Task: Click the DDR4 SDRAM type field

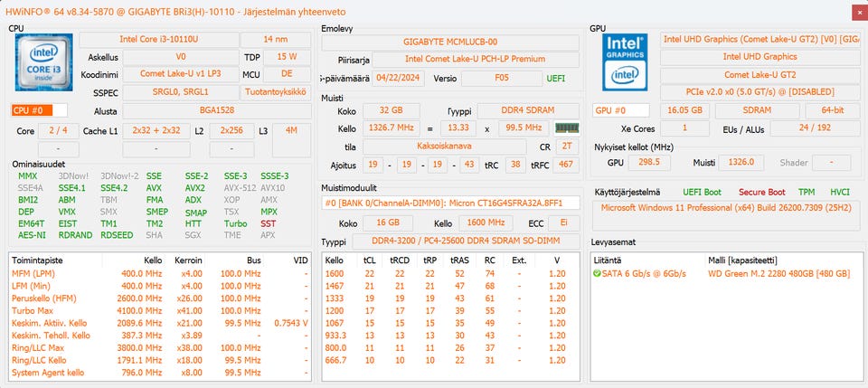Action: click(528, 110)
